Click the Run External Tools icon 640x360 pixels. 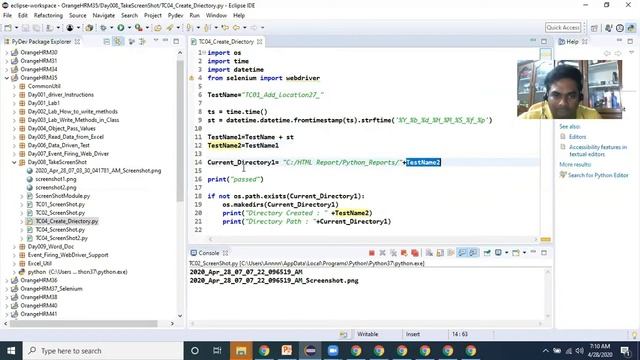point(139,28)
